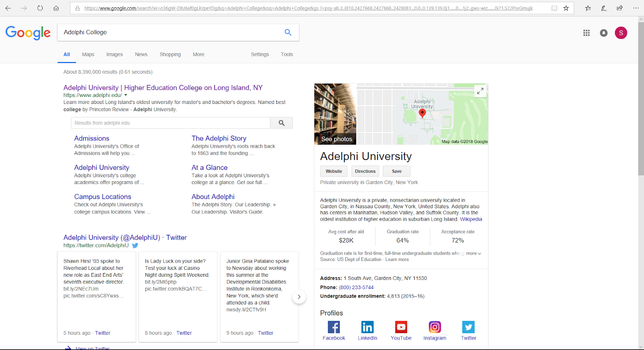Viewport: 644px width, 350px height.
Task: Search within adelphi.edu magnifier button
Action: [x=282, y=123]
